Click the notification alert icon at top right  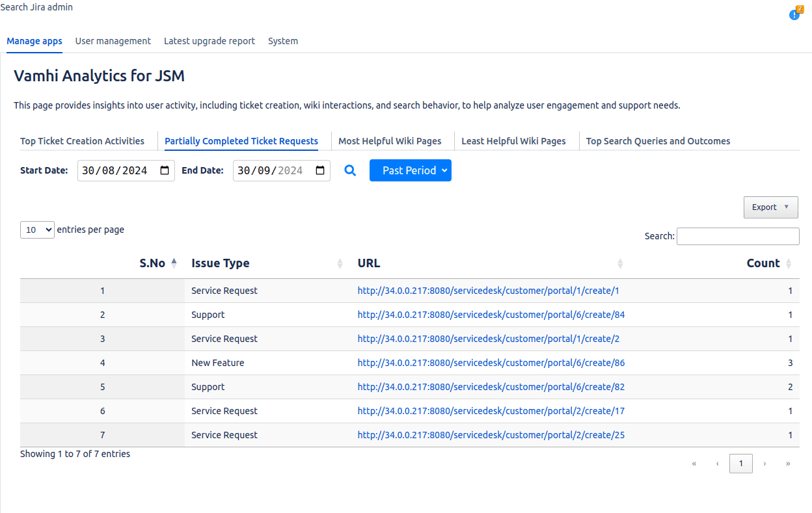pos(795,14)
